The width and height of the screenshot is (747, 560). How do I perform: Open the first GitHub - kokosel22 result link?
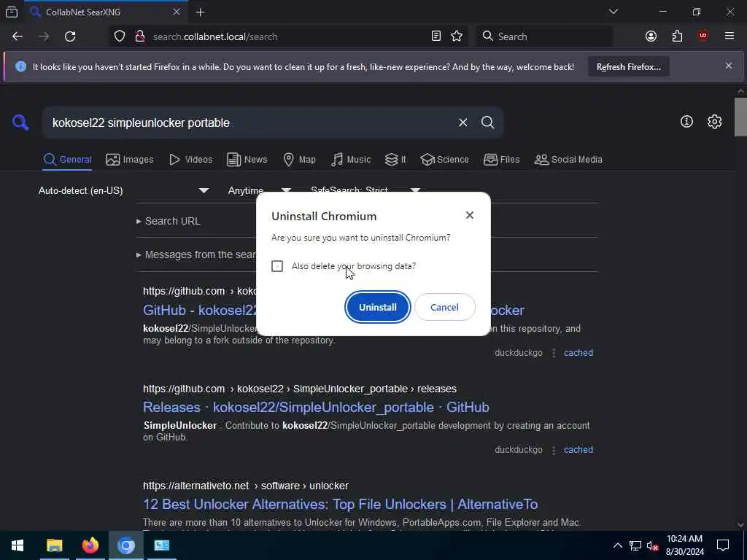click(200, 311)
